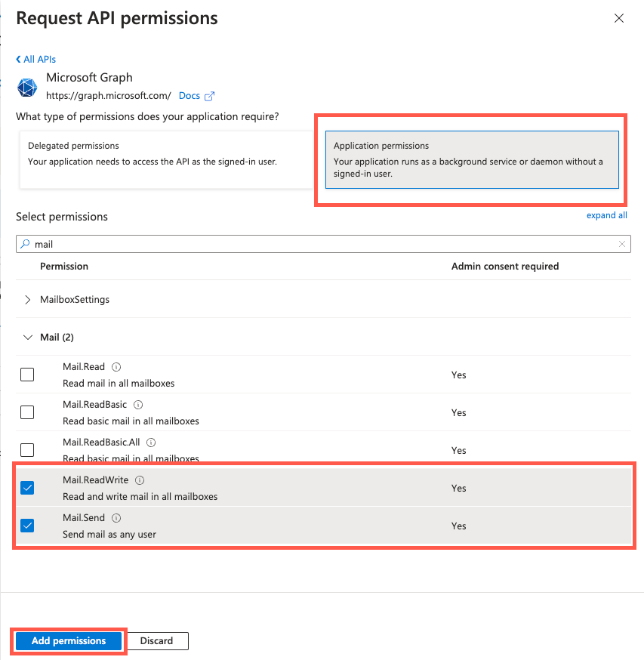Screen dimensions: 644x660
Task: Click the Docs external link icon
Action: coord(210,96)
